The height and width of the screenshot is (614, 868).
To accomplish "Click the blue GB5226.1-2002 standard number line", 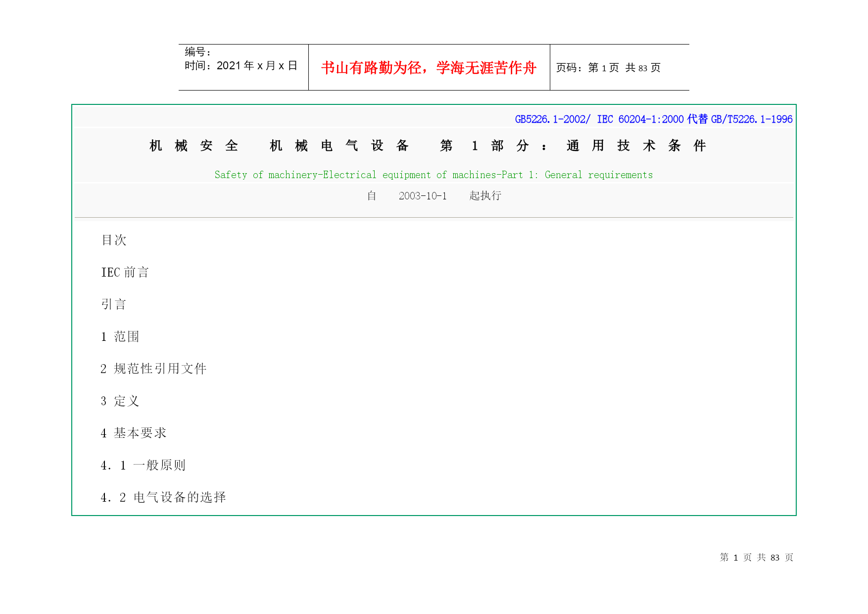I will point(653,119).
